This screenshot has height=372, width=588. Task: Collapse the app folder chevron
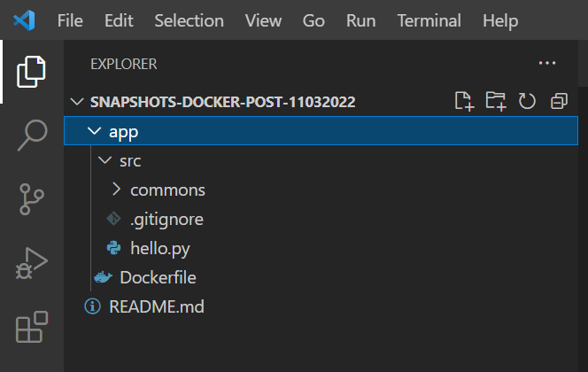[94, 131]
